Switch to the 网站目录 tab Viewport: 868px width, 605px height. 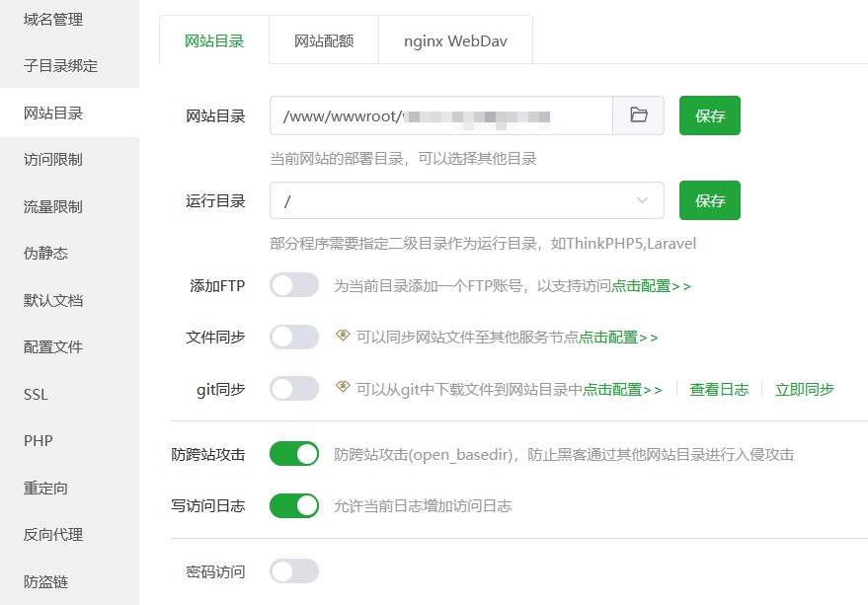214,41
